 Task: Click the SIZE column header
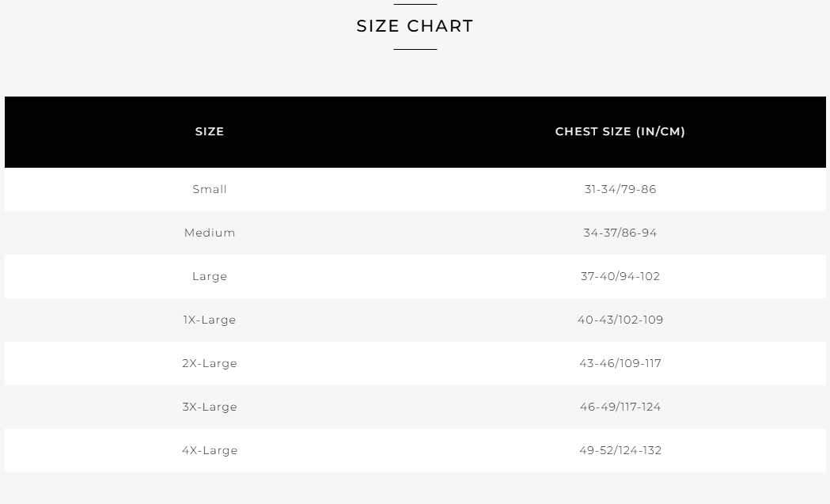point(210,131)
